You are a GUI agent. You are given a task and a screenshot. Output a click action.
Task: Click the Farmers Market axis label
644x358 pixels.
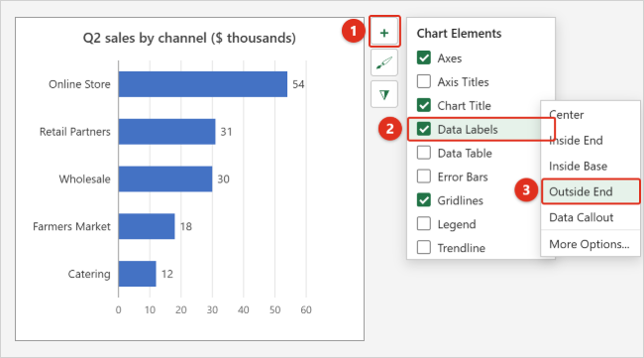71,226
